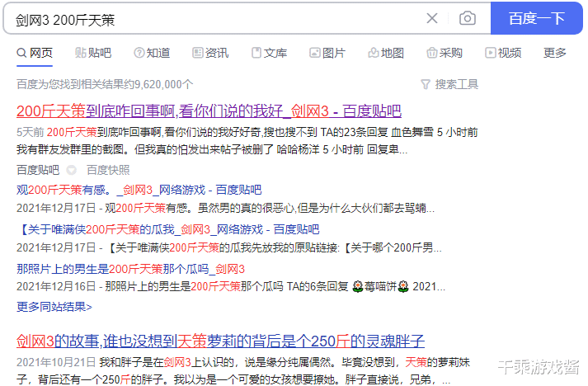Open the 视频 tab

[503, 53]
